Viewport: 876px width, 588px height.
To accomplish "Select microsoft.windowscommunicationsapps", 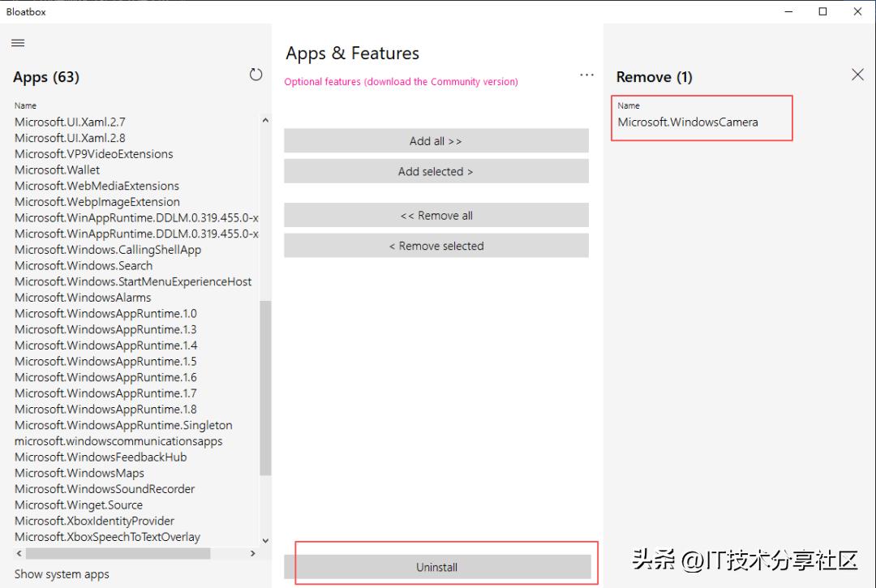I will coord(118,441).
